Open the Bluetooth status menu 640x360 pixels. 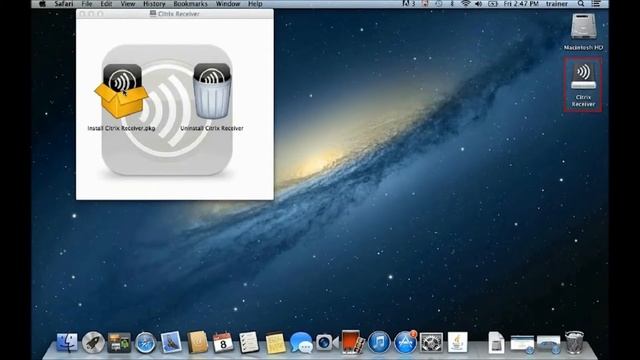click(x=452, y=4)
